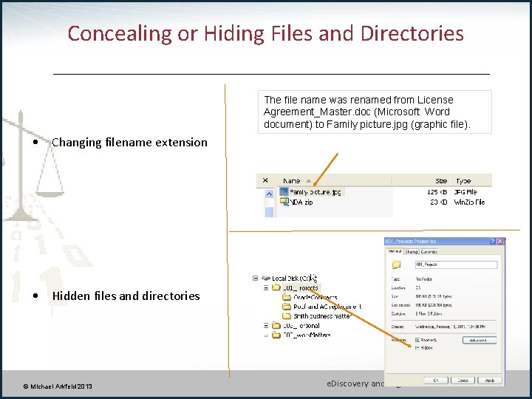
Task: Click the scroll up arrow beside the file list
Action: click(269, 194)
